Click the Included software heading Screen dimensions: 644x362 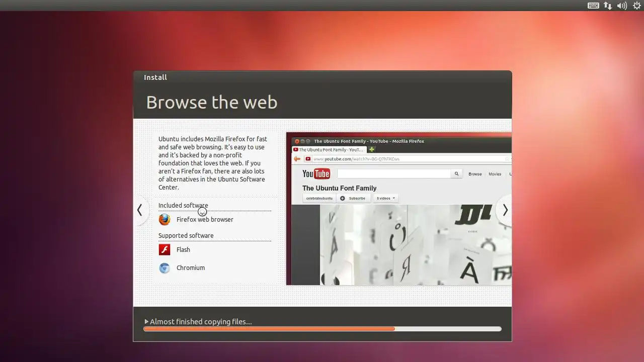coord(183,206)
